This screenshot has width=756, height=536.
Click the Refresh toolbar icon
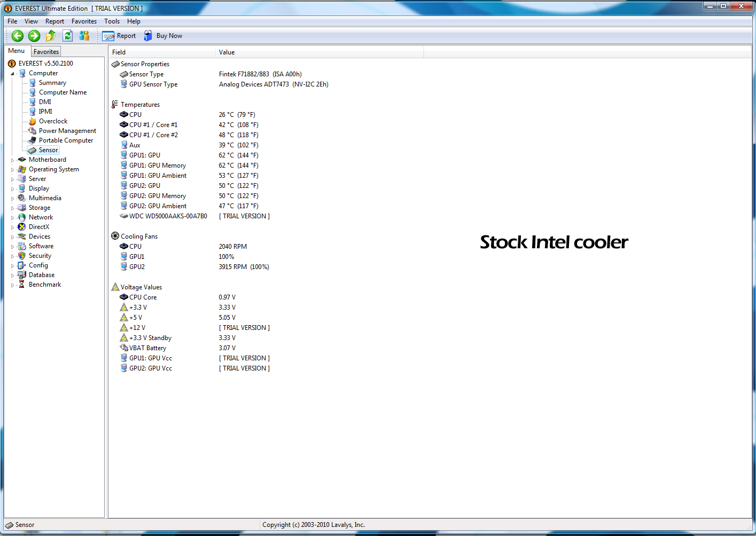[x=68, y=36]
